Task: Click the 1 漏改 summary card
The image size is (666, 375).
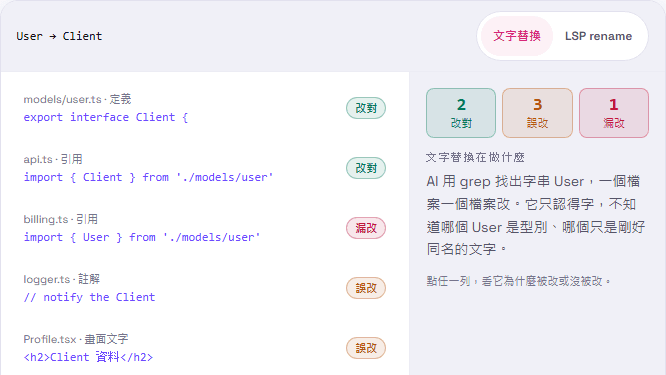Action: coord(614,113)
